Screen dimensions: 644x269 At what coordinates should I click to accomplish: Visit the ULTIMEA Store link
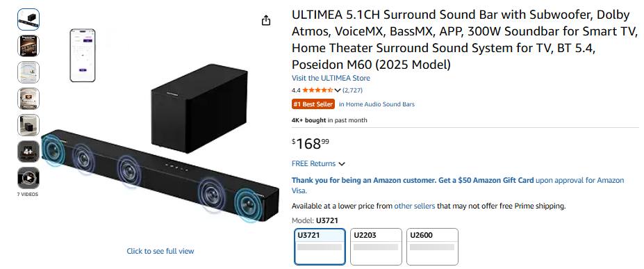point(331,78)
